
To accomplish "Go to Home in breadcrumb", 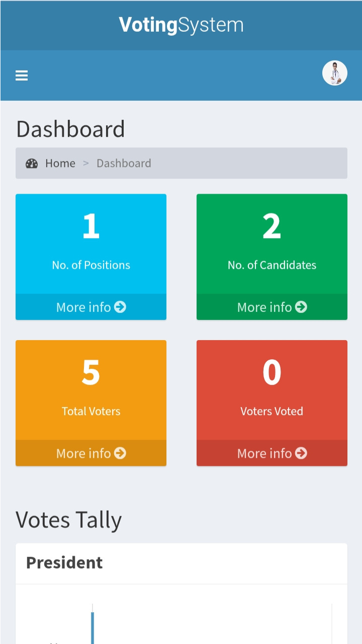I will (x=60, y=164).
